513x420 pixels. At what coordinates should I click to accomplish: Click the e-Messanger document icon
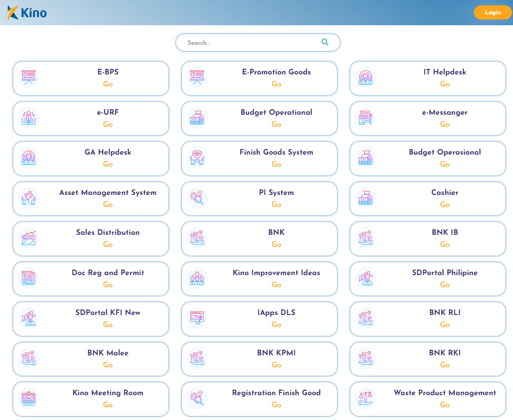(365, 118)
